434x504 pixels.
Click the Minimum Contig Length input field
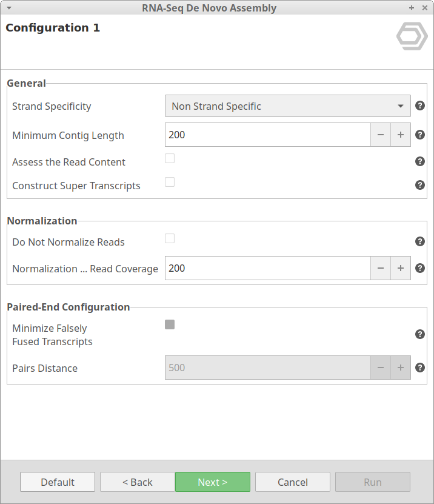(x=267, y=135)
